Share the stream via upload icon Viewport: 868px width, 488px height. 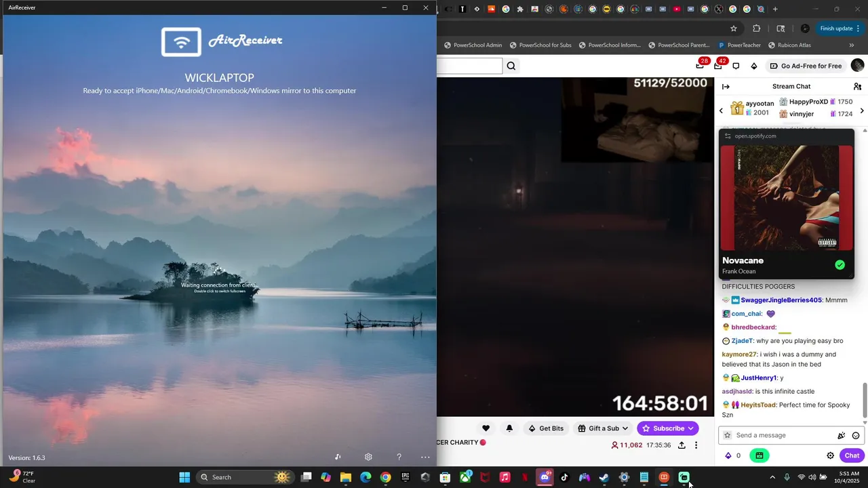682,445
